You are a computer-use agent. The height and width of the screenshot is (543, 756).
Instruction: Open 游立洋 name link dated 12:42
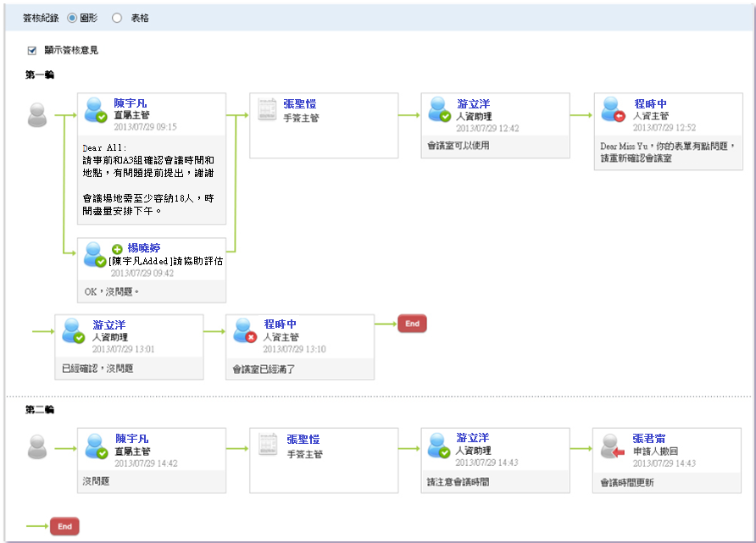(x=474, y=103)
